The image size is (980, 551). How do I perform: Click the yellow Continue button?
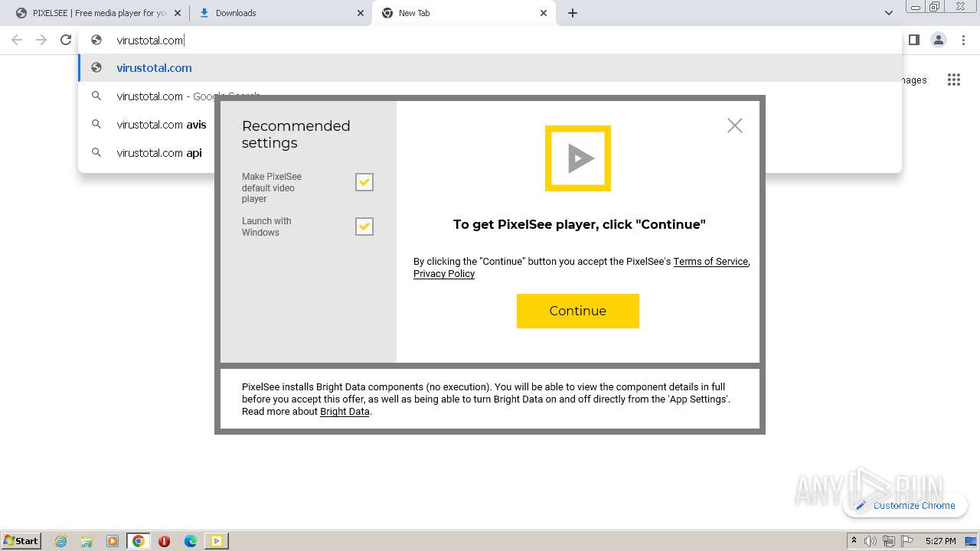[578, 311]
